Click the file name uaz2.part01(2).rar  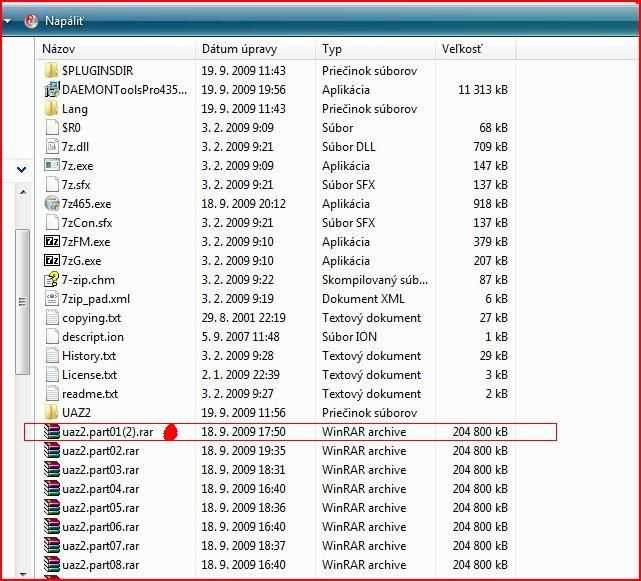tap(108, 432)
